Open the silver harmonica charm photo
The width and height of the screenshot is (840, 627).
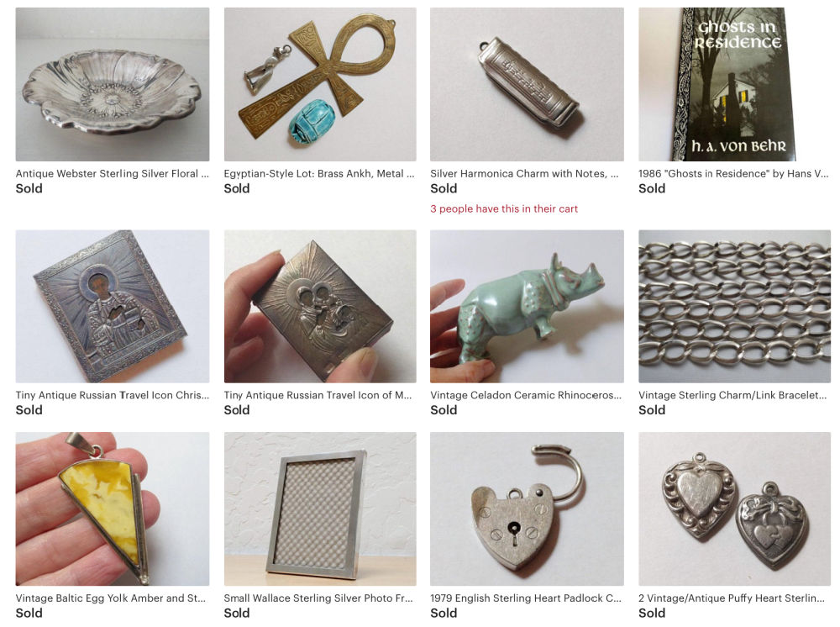click(x=527, y=84)
